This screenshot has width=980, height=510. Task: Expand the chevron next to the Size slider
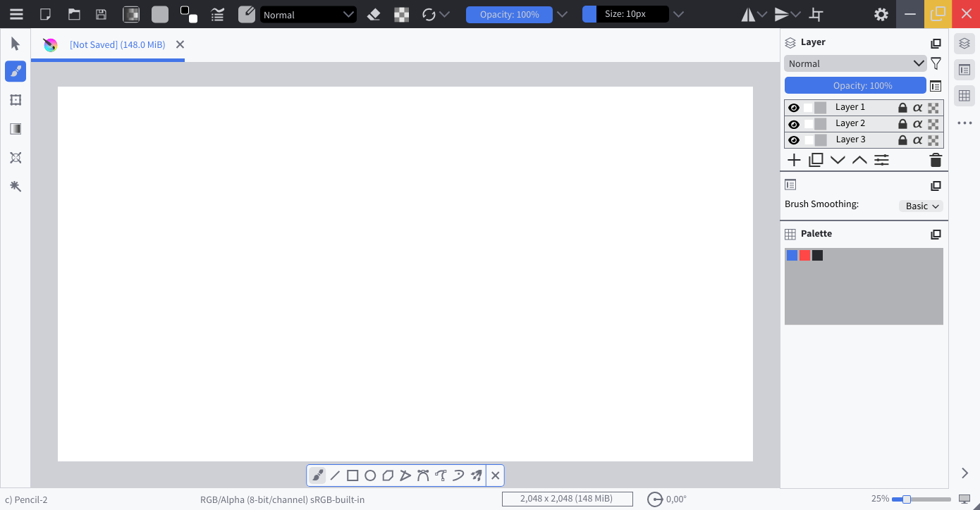(678, 14)
